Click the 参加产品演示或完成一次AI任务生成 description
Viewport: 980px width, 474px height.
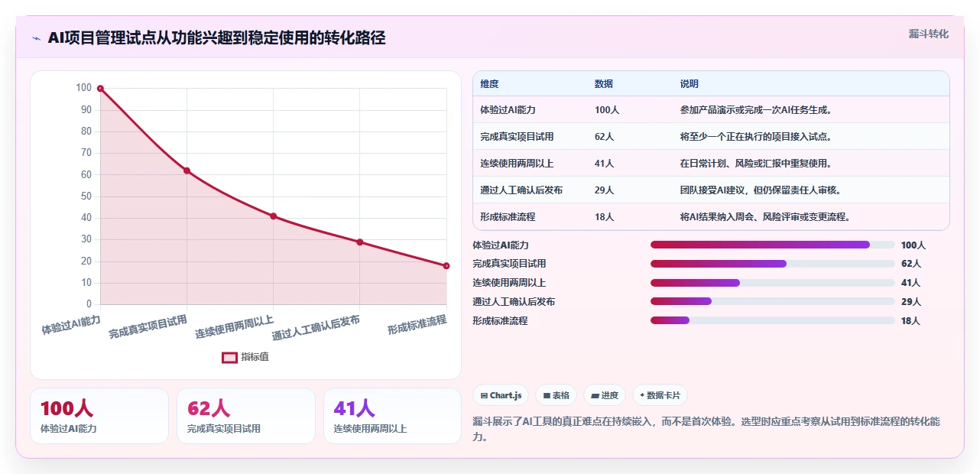coord(811,110)
